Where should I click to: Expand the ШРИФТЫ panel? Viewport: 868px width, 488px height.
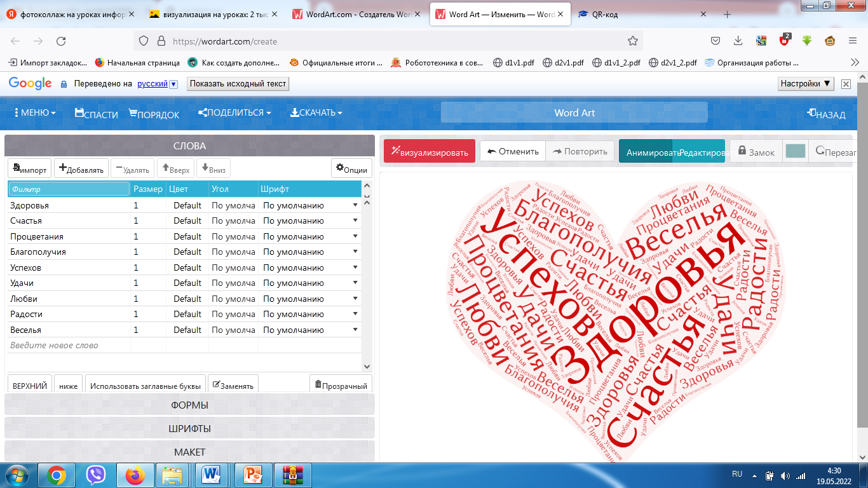coord(189,428)
